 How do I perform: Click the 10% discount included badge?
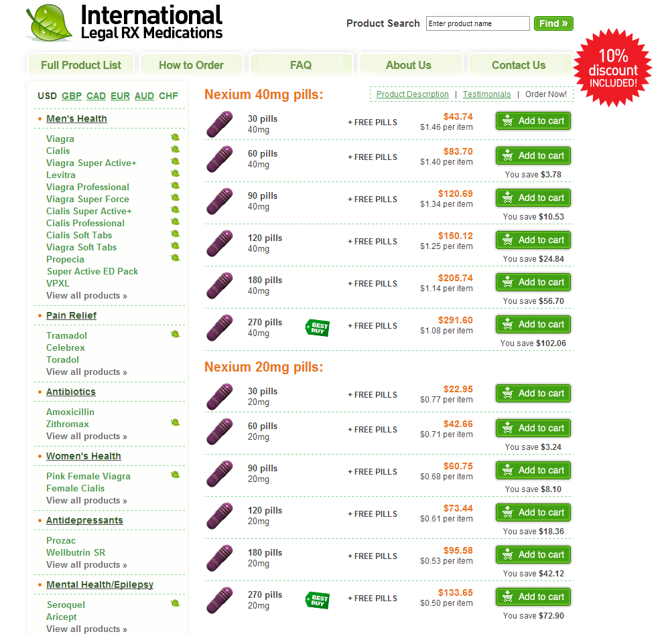613,68
